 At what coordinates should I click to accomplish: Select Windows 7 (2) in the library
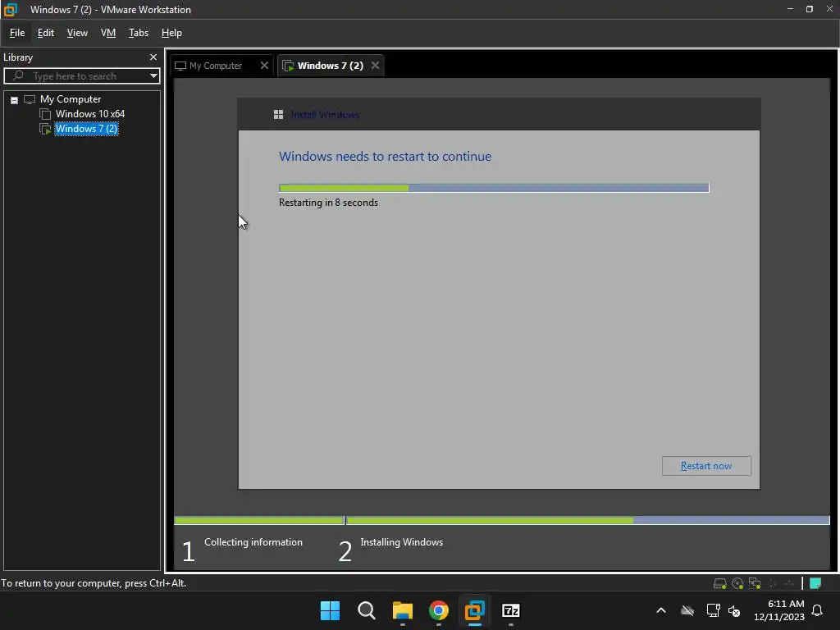[86, 129]
